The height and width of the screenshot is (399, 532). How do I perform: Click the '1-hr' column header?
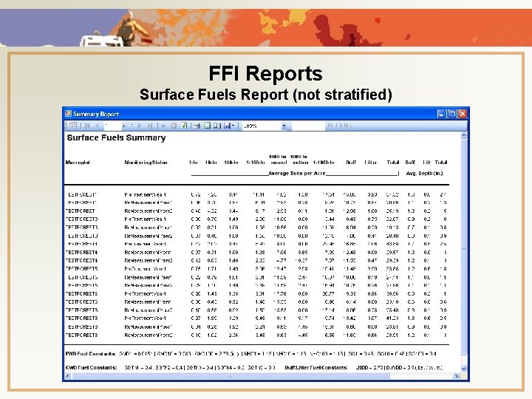(194, 163)
